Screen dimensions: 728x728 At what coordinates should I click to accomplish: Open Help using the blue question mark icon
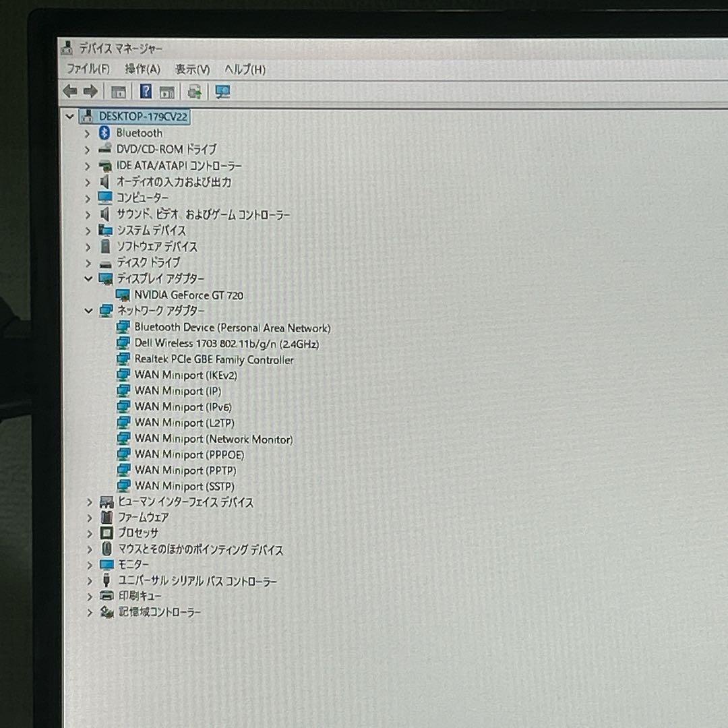(x=145, y=90)
